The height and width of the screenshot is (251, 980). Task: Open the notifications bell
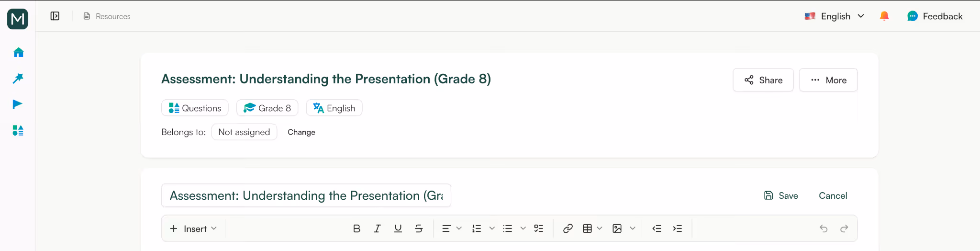click(884, 16)
